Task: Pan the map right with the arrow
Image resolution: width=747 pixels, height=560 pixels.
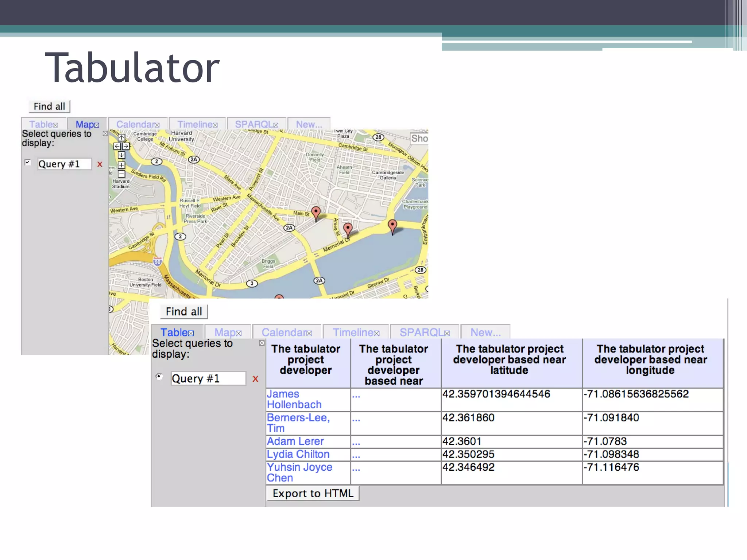Action: [126, 146]
